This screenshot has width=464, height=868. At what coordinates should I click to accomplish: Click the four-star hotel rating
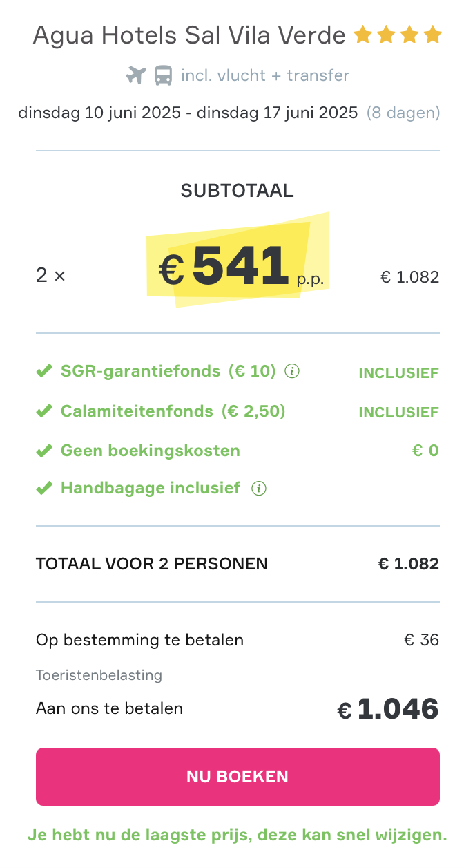point(397,35)
